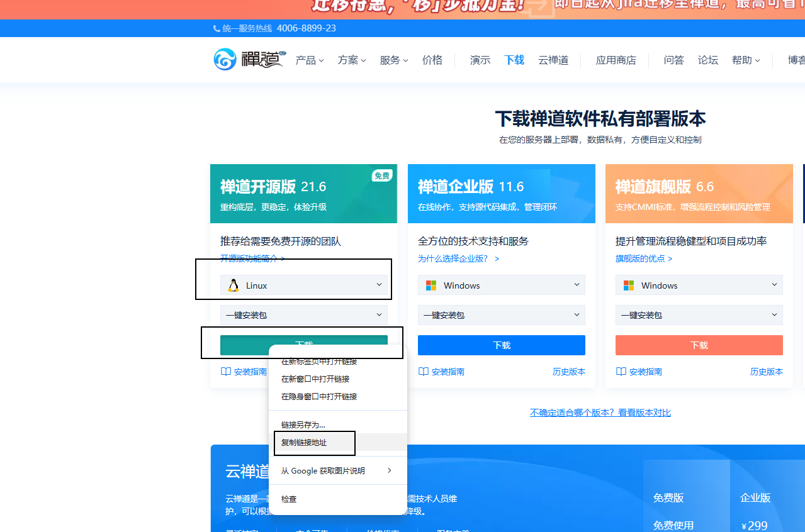Open the 产品 dropdown menu
Viewport: 805px width, 532px height.
pos(310,60)
